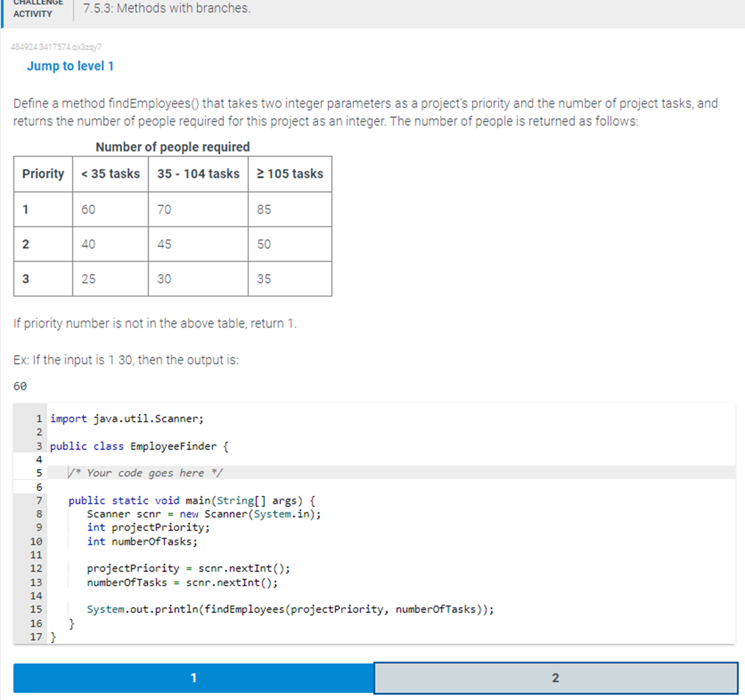Click the '≥ 105 tasks' column header

(x=290, y=174)
